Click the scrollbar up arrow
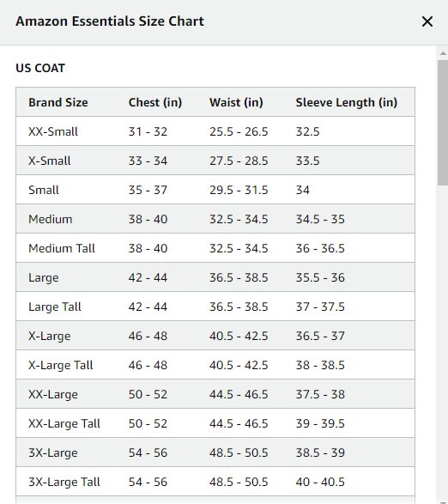Image resolution: width=448 pixels, height=504 pixels. [443, 53]
